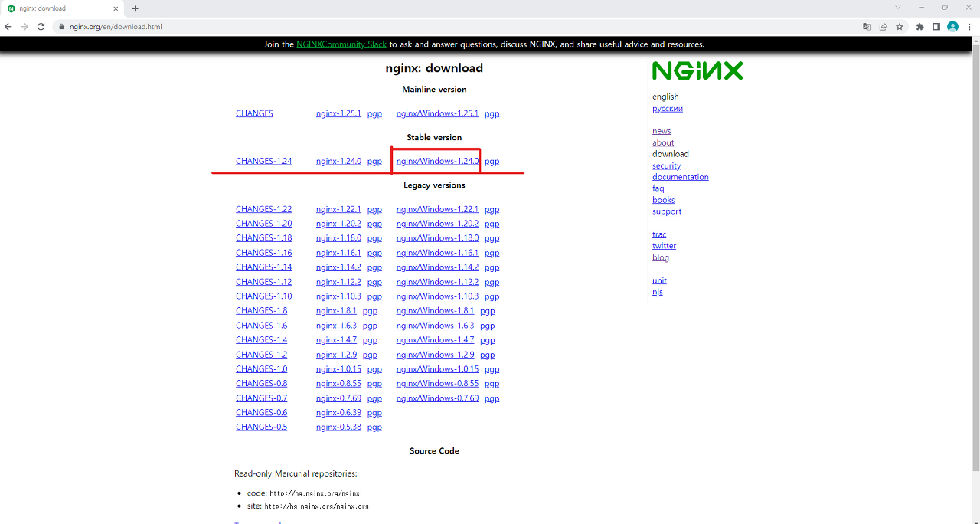980x524 pixels.
Task: Download the highlighted nginx/Windows-1.24.0 build
Action: (x=436, y=160)
